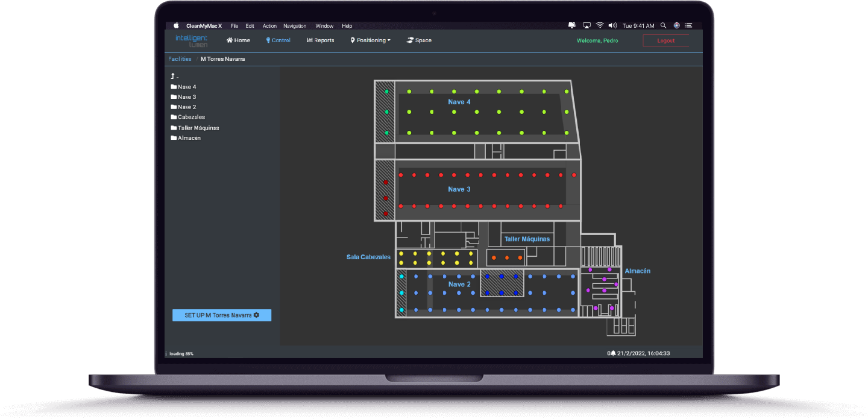Click the Nave 3 label on floor plan
Image resolution: width=868 pixels, height=419 pixels.
pos(459,189)
